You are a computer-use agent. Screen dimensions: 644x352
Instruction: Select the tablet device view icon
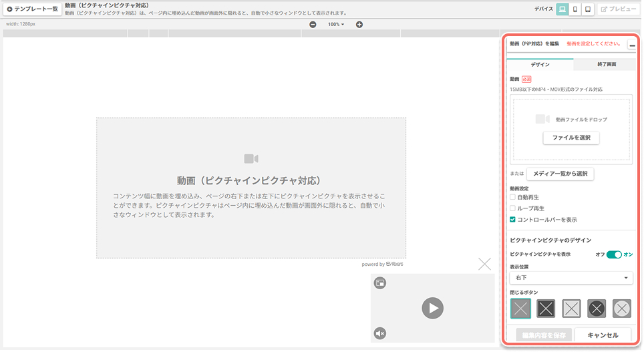(588, 9)
